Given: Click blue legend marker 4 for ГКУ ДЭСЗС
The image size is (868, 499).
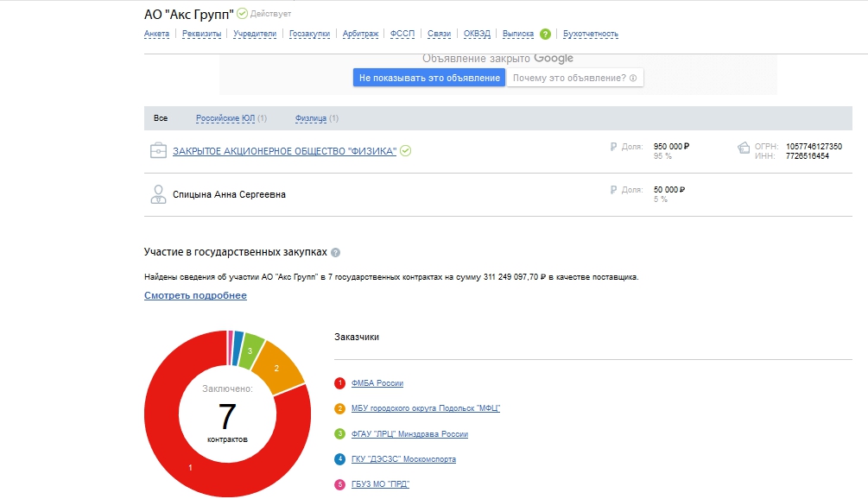Looking at the screenshot, I should click(340, 459).
